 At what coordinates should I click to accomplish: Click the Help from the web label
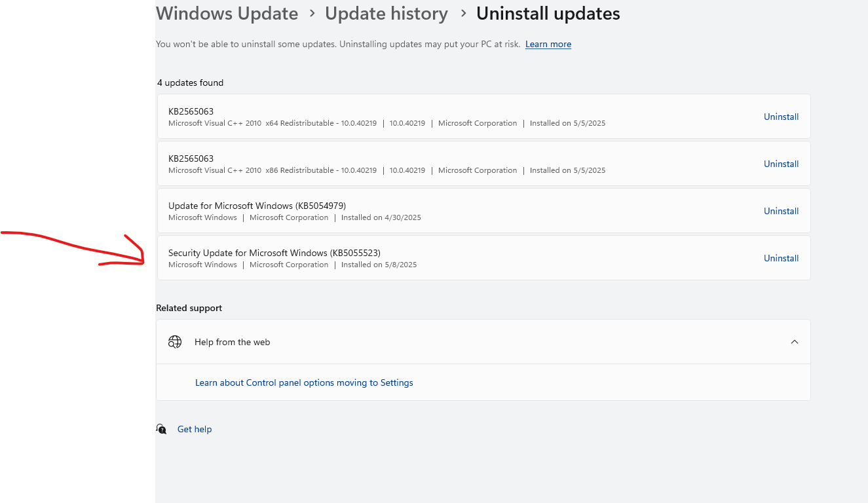coord(232,342)
